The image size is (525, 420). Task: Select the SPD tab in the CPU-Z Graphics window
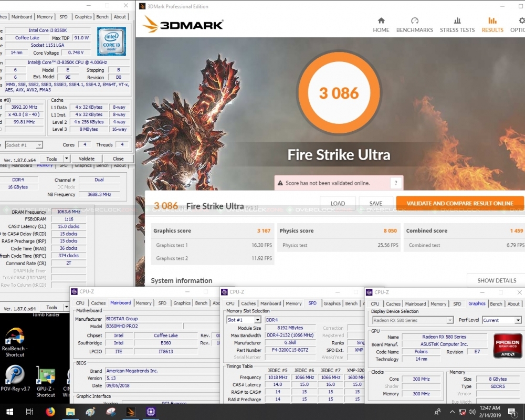pyautogui.click(x=457, y=304)
